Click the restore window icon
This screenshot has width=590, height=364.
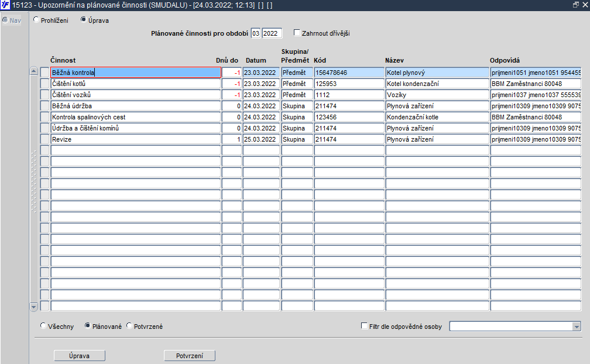(x=576, y=5)
